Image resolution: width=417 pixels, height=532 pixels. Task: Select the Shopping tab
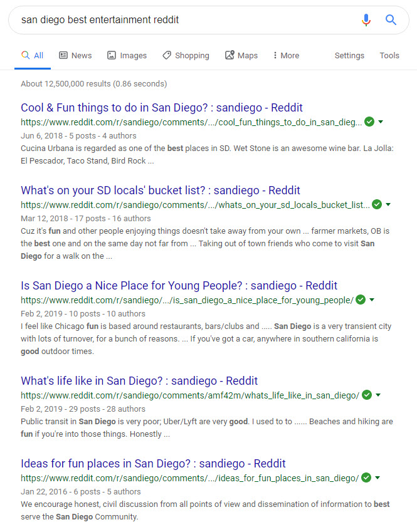point(186,55)
